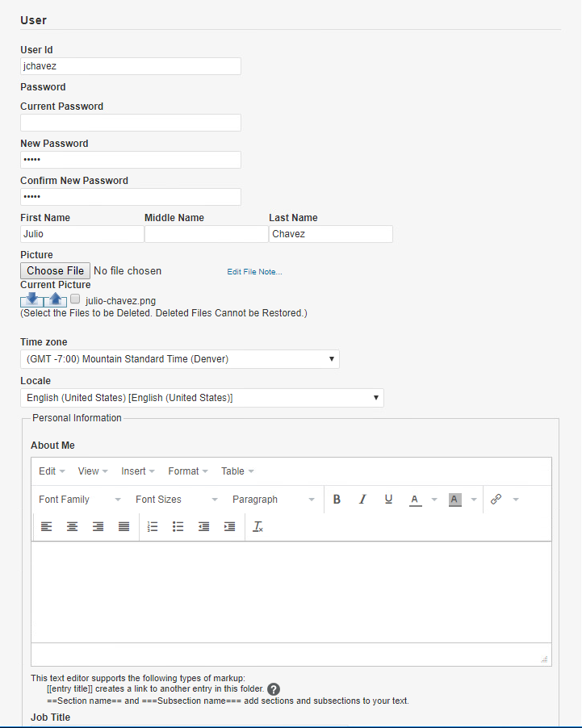Toggle bold formatting in the editor
Viewport: 582px width, 728px height.
337,500
